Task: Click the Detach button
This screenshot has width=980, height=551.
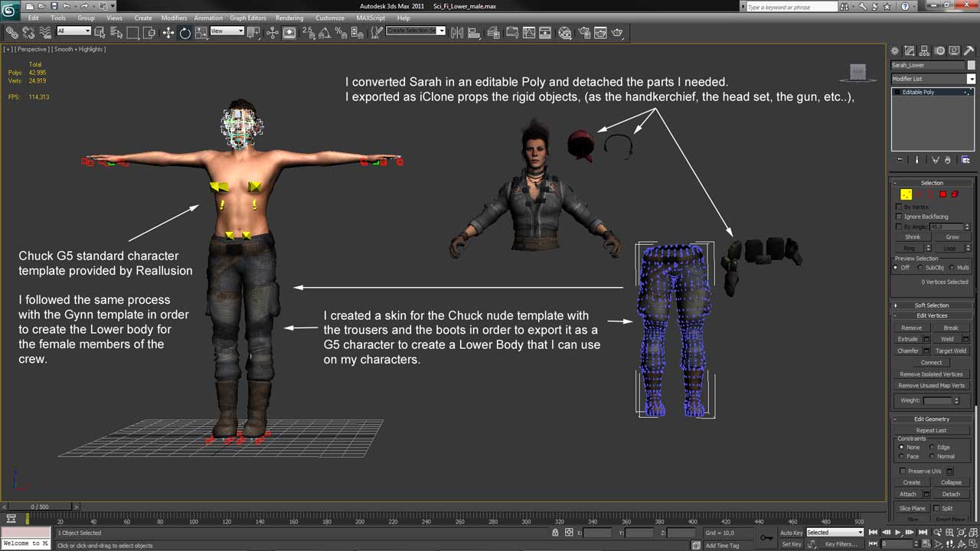Action: (951, 494)
